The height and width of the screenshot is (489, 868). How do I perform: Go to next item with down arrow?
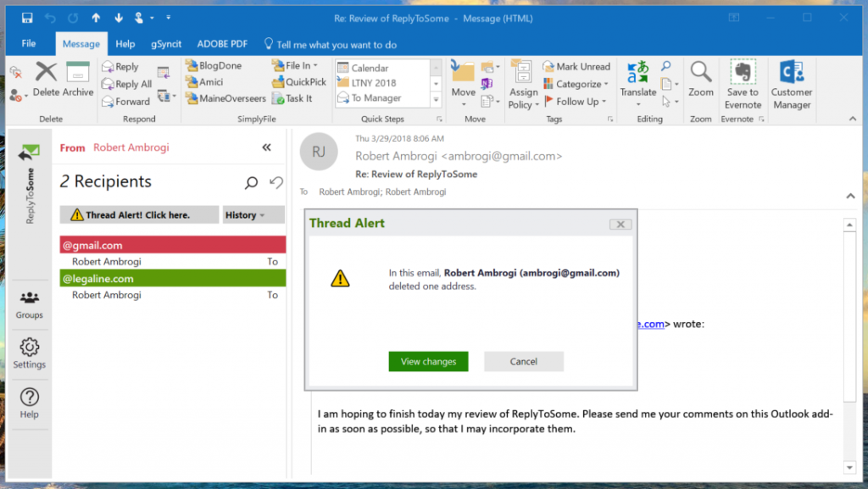[x=119, y=19]
